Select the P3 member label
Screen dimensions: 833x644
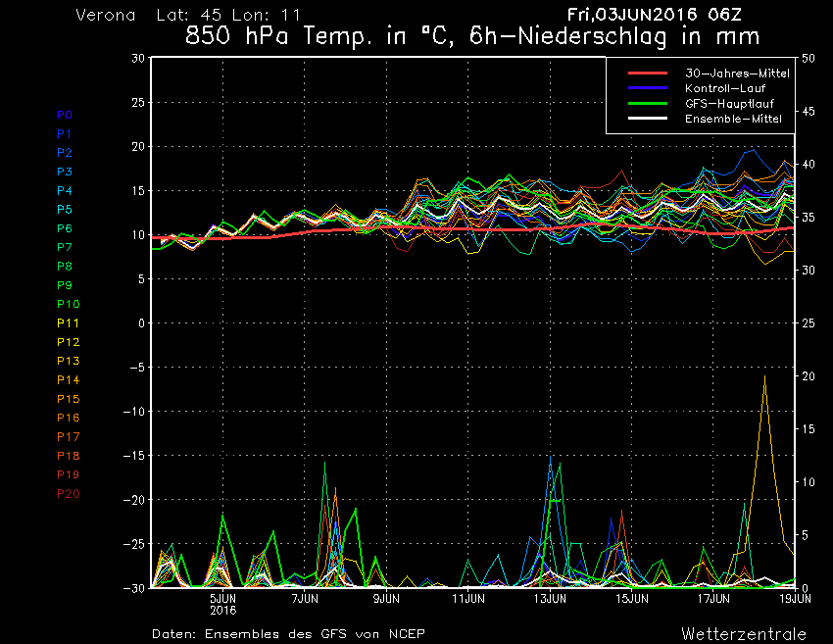65,172
